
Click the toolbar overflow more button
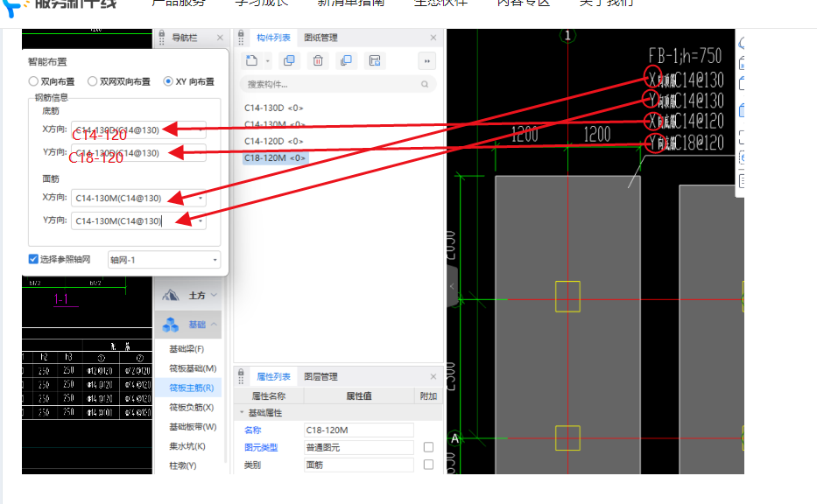coord(427,61)
